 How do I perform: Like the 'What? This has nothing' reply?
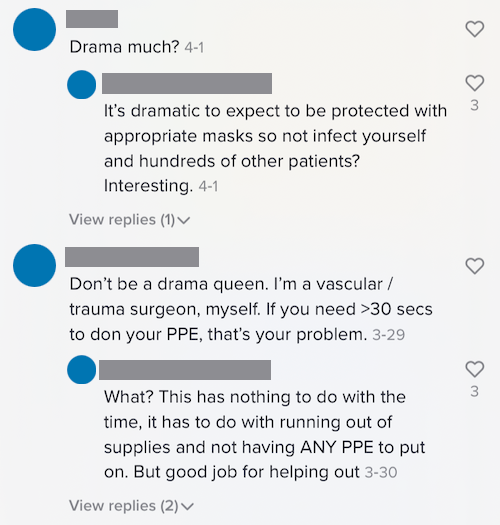(x=475, y=369)
